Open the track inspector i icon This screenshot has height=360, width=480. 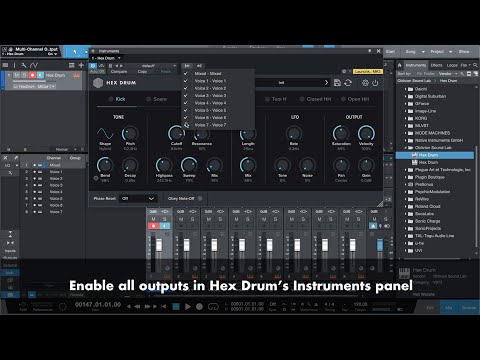[14, 65]
